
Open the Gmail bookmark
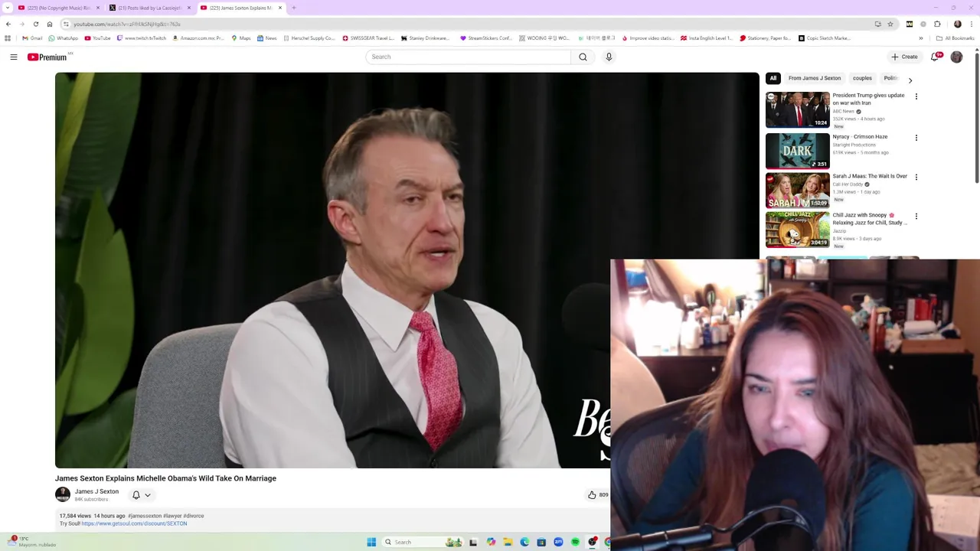32,37
